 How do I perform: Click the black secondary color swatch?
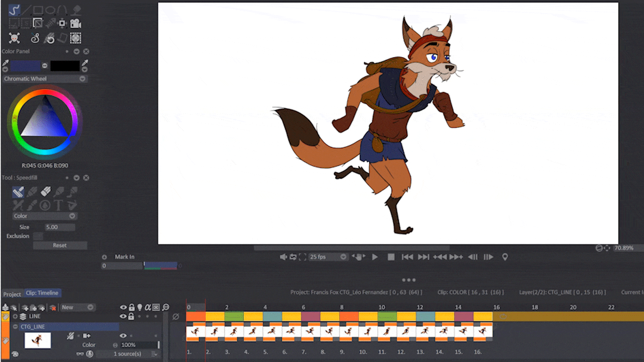pyautogui.click(x=65, y=66)
